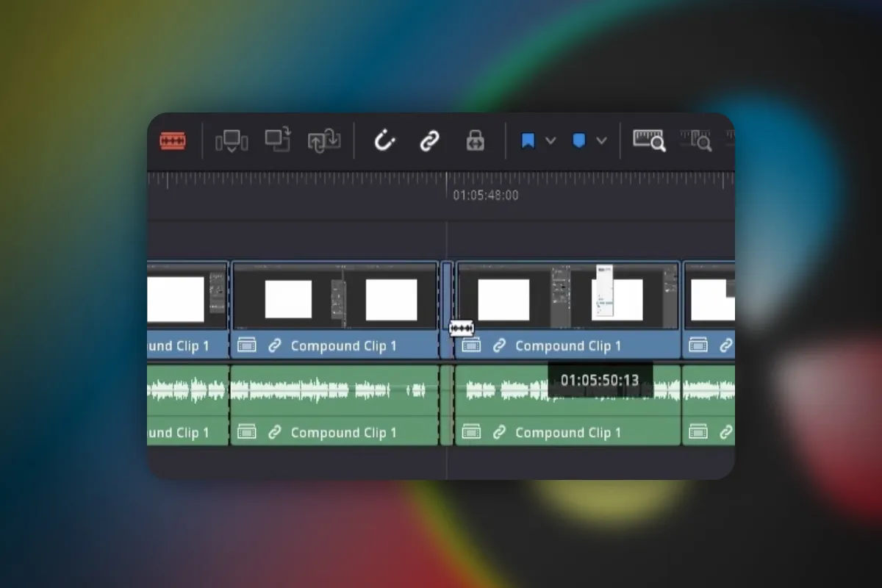Toggle Linked Selection chain icon
Screen dimensions: 882x588
pos(429,140)
